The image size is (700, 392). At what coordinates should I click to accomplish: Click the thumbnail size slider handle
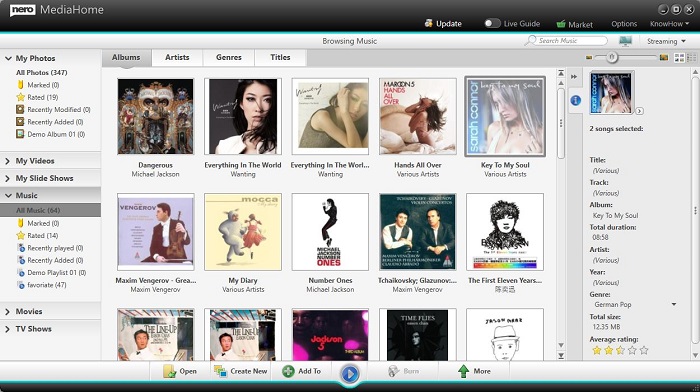(612, 57)
